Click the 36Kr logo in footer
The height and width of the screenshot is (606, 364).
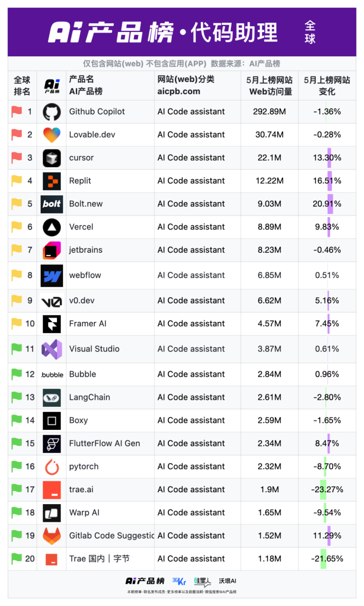pyautogui.click(x=179, y=581)
